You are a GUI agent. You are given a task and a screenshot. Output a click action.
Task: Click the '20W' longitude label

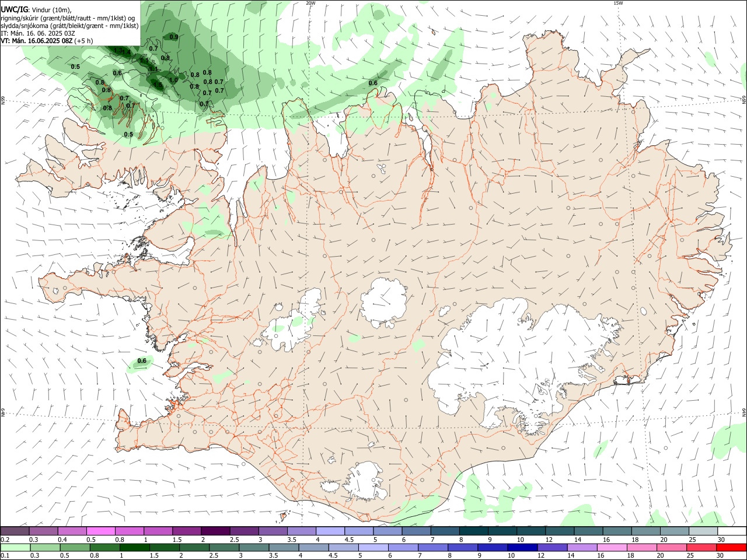[x=310, y=3]
